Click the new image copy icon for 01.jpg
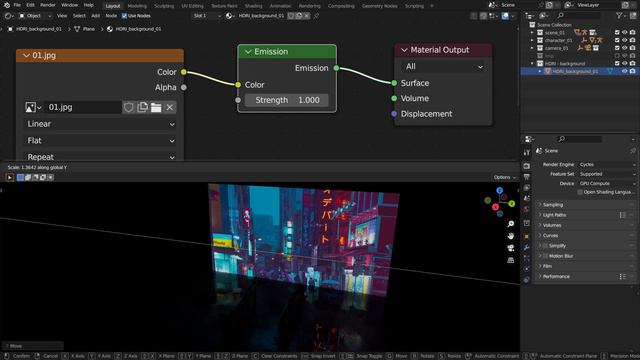Viewport: 640px width, 360px height. pos(142,107)
